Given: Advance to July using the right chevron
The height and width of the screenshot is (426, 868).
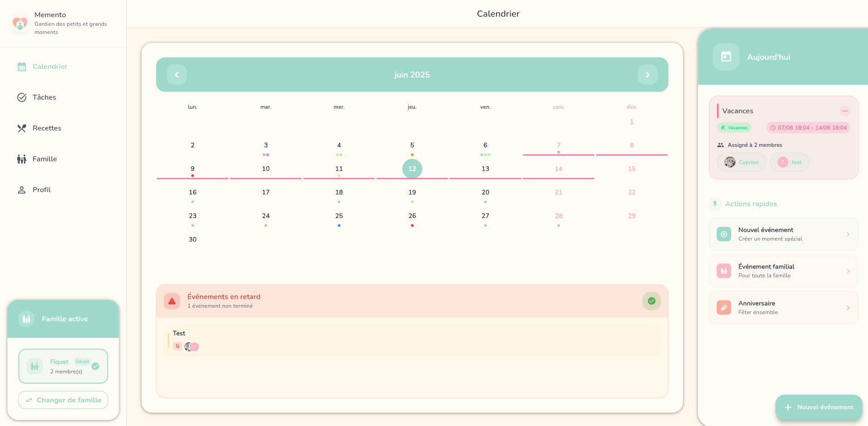Looking at the screenshot, I should [647, 74].
